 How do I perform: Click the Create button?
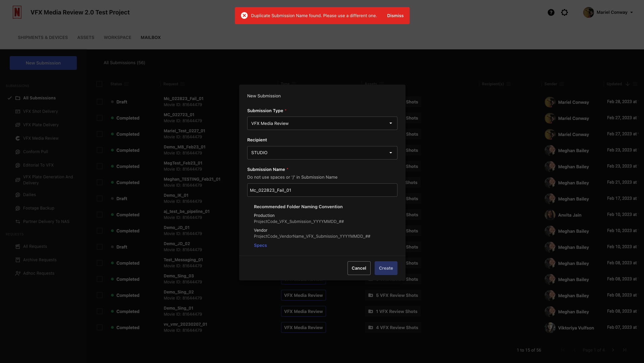[x=386, y=268]
